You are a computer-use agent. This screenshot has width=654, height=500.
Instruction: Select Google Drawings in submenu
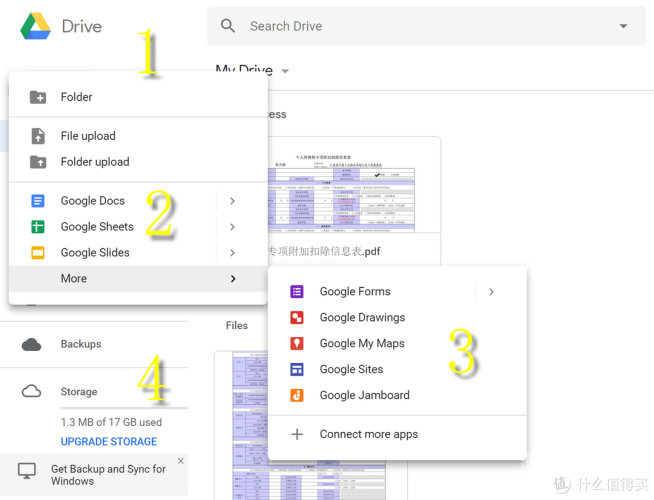click(397, 317)
